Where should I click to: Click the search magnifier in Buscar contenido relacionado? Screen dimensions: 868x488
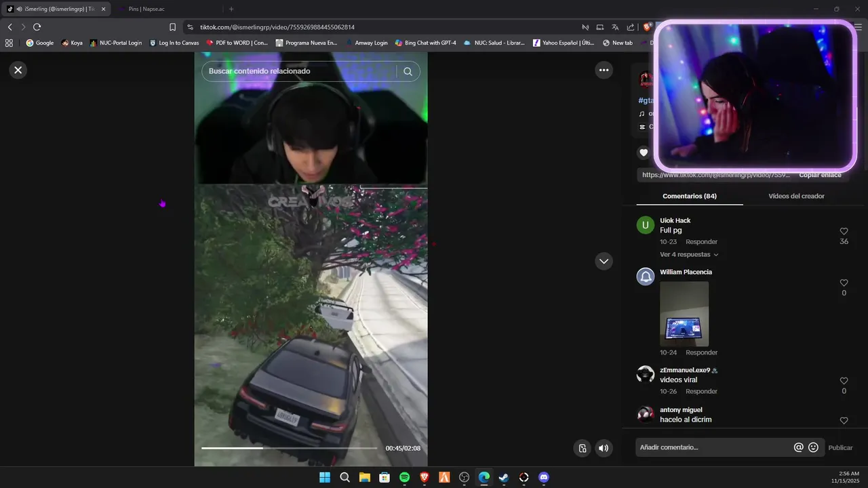408,71
